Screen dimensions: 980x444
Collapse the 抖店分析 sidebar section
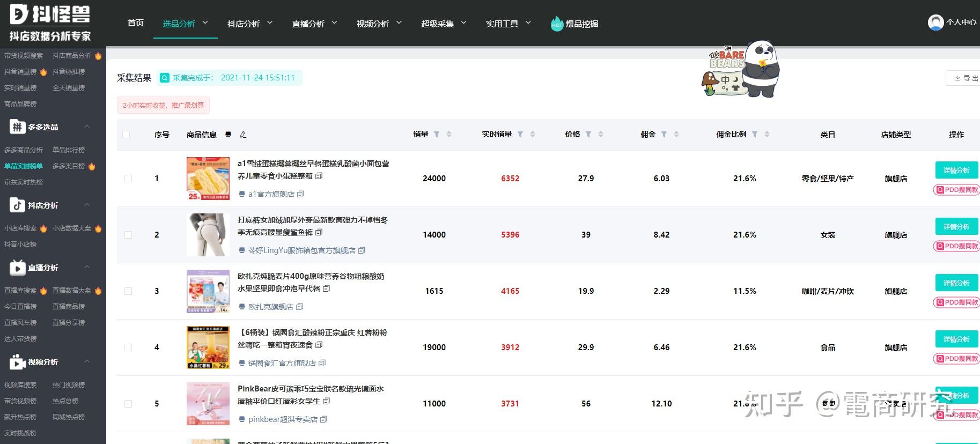87,205
